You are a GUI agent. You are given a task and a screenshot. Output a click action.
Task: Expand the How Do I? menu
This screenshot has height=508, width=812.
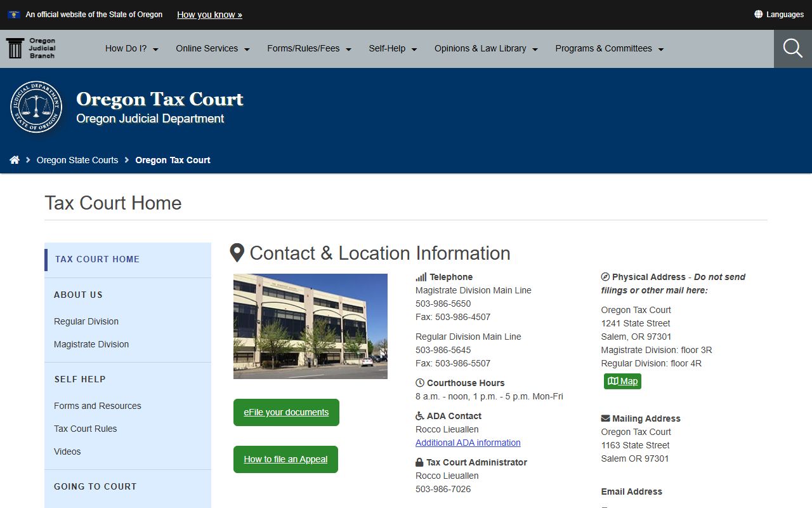(132, 48)
